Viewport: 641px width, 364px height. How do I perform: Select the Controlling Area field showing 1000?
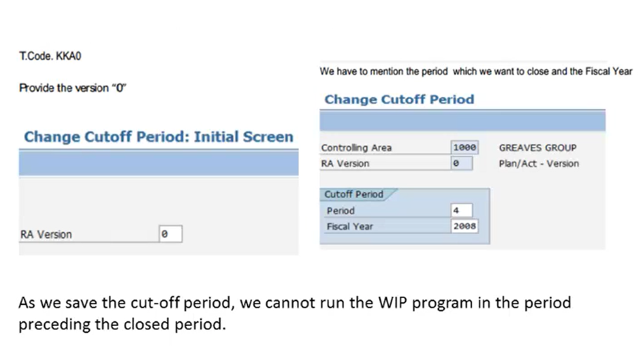[x=465, y=148]
